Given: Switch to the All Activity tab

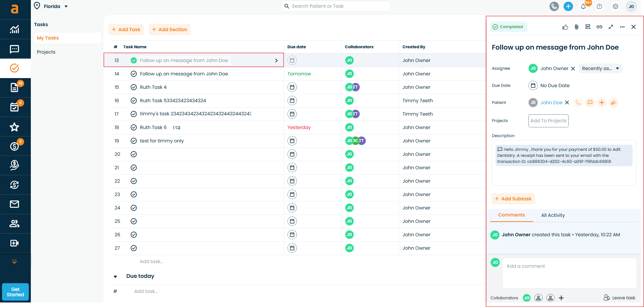Looking at the screenshot, I should tap(553, 215).
